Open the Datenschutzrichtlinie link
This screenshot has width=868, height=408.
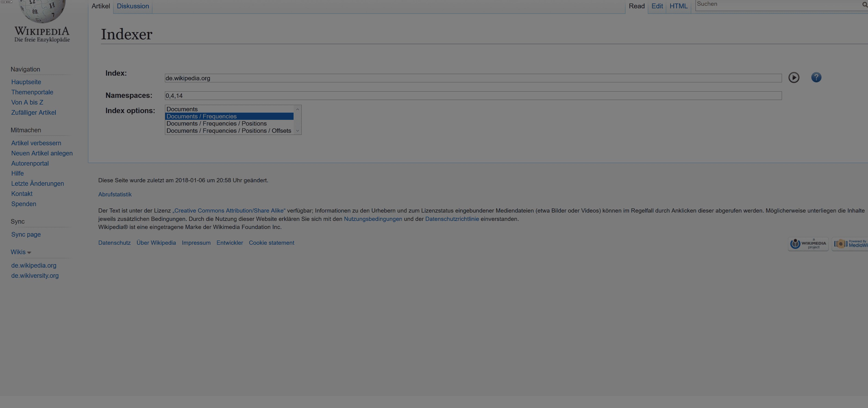(452, 219)
